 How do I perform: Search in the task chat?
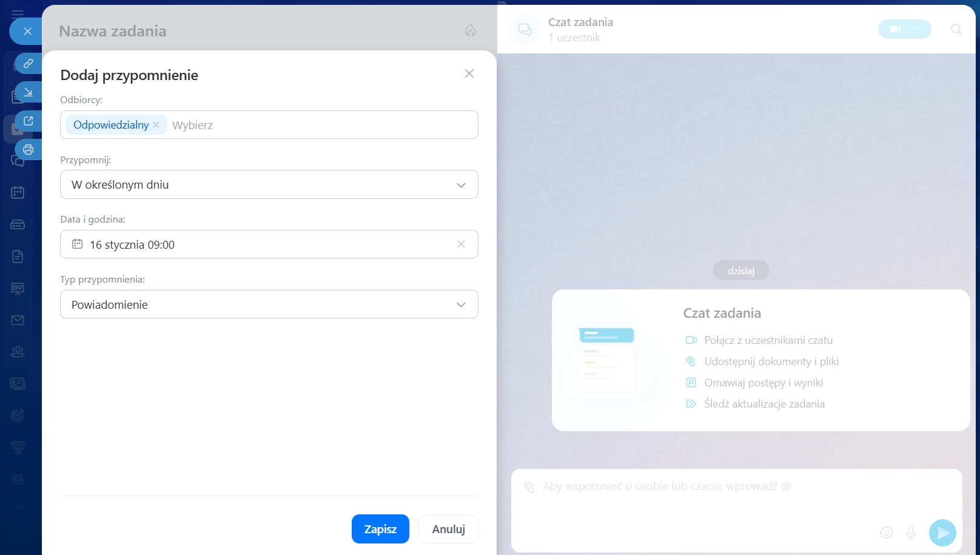pos(956,29)
